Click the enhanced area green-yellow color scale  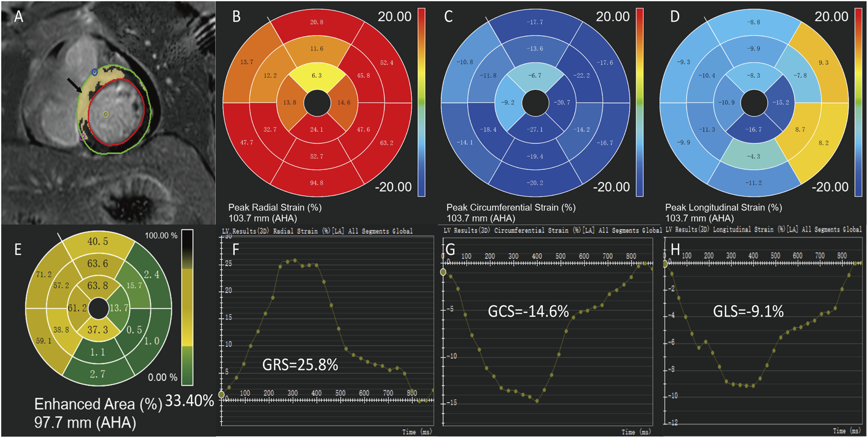187,307
